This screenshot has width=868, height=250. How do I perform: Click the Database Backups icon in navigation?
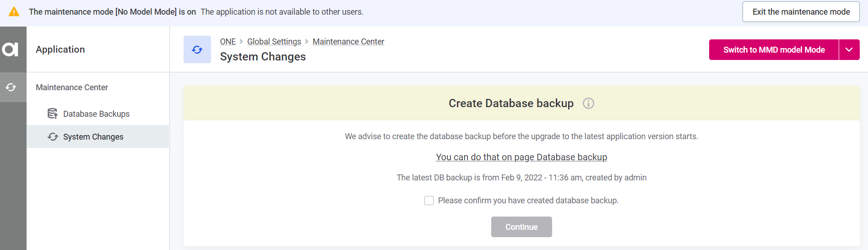click(53, 114)
